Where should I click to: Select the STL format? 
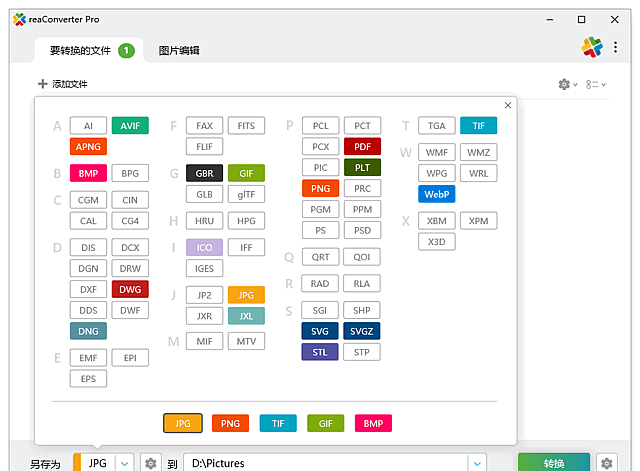[320, 352]
